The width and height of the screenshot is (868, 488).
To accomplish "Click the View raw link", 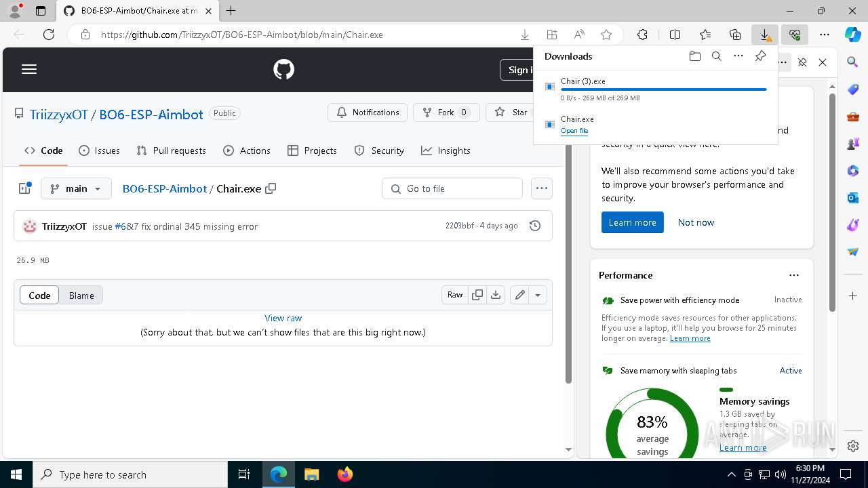I will point(283,318).
